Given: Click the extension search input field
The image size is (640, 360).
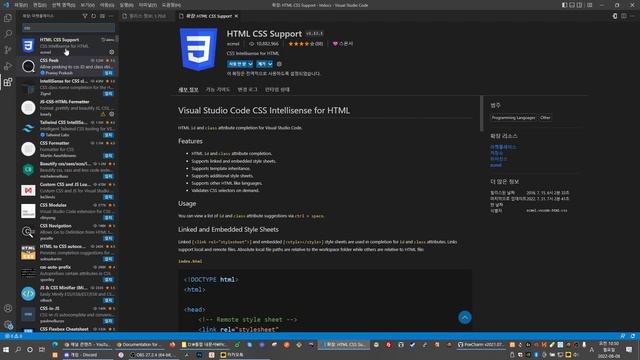Looking at the screenshot, I should pos(68,28).
